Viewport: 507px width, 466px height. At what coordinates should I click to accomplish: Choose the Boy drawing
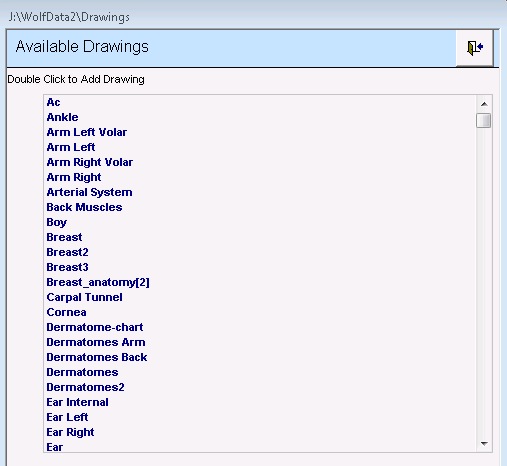coord(57,222)
